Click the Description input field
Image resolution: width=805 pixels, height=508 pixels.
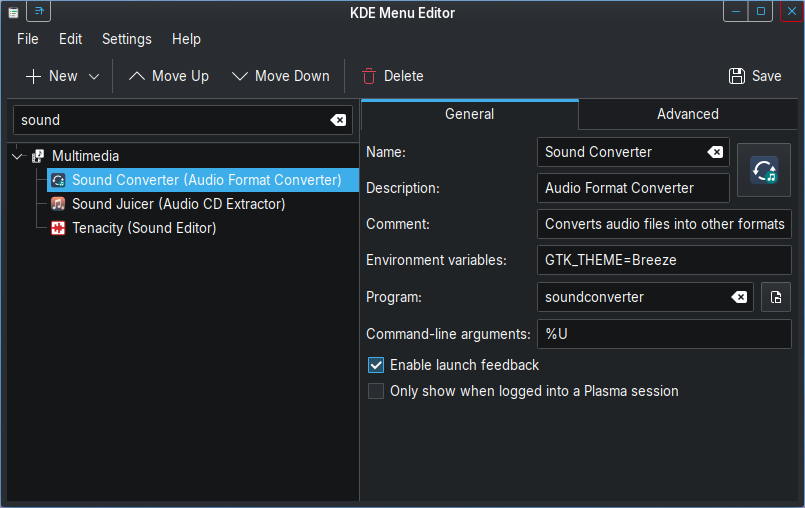(x=633, y=188)
